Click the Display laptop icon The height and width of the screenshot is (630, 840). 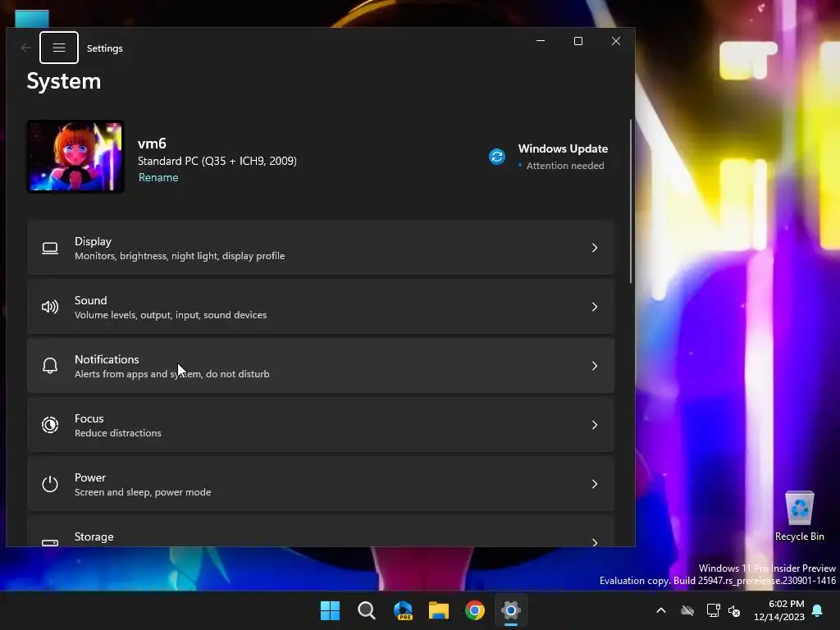pyautogui.click(x=50, y=248)
